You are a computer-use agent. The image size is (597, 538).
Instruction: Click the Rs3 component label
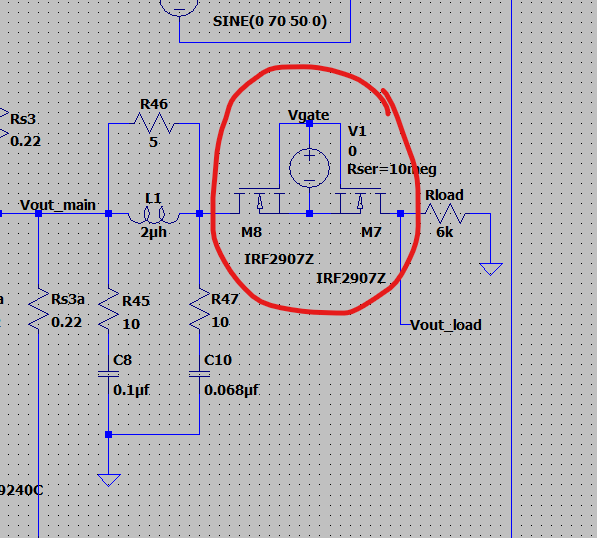click(23, 119)
